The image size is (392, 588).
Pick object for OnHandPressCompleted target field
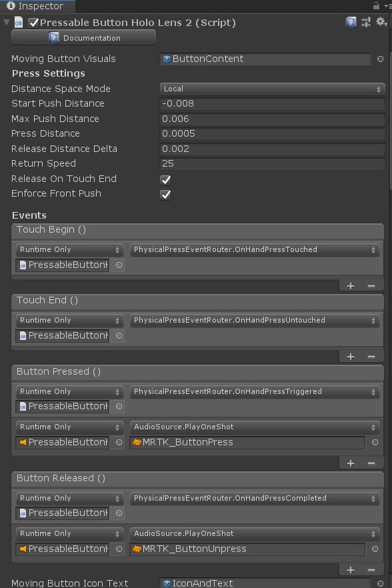[119, 513]
